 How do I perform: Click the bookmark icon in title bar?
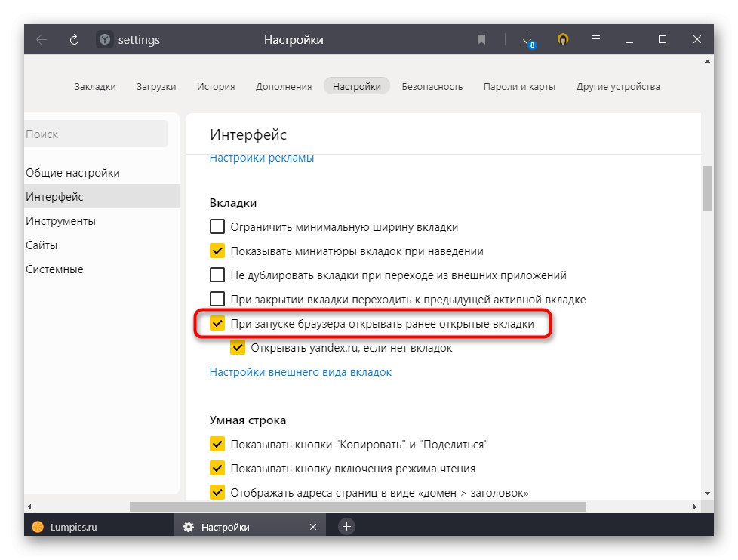481,40
